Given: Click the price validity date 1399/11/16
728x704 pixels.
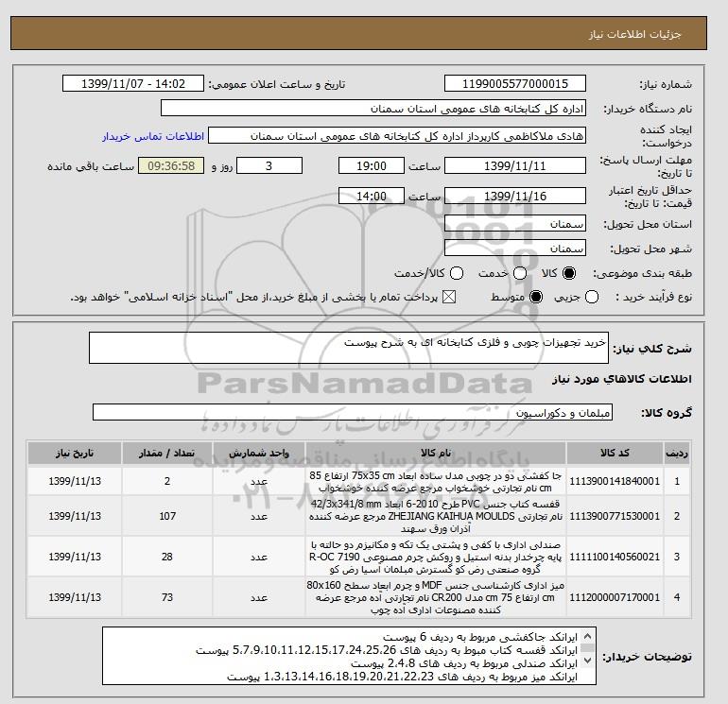Looking at the screenshot, I should click(x=515, y=196).
